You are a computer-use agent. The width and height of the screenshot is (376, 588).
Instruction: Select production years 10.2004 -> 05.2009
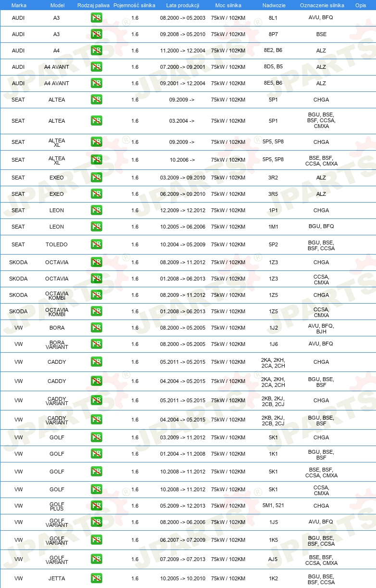pyautogui.click(x=183, y=244)
